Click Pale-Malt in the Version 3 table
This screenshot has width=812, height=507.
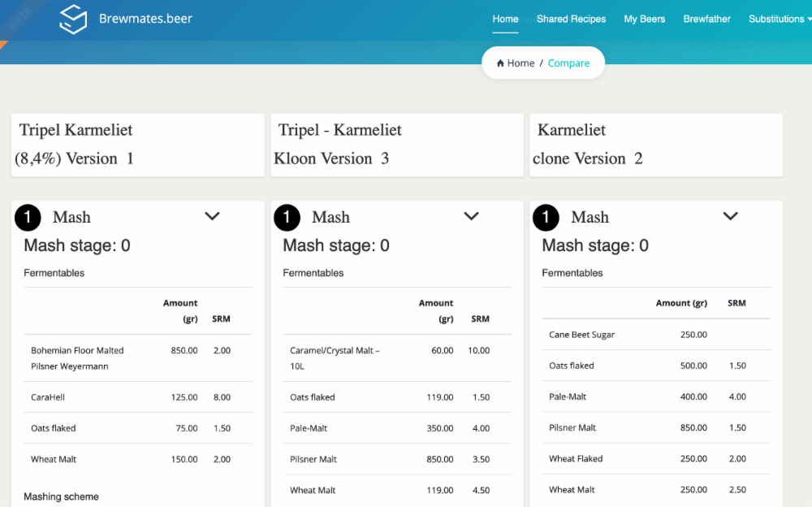309,428
